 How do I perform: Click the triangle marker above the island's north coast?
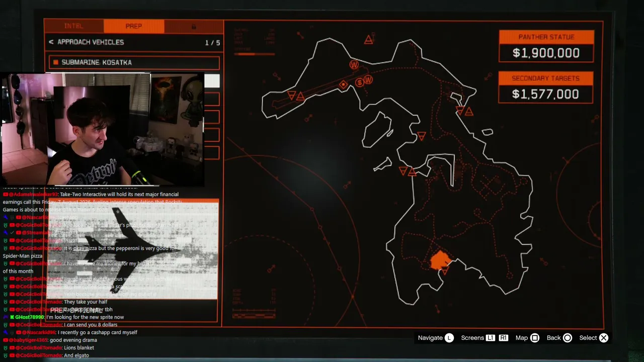pos(369,40)
